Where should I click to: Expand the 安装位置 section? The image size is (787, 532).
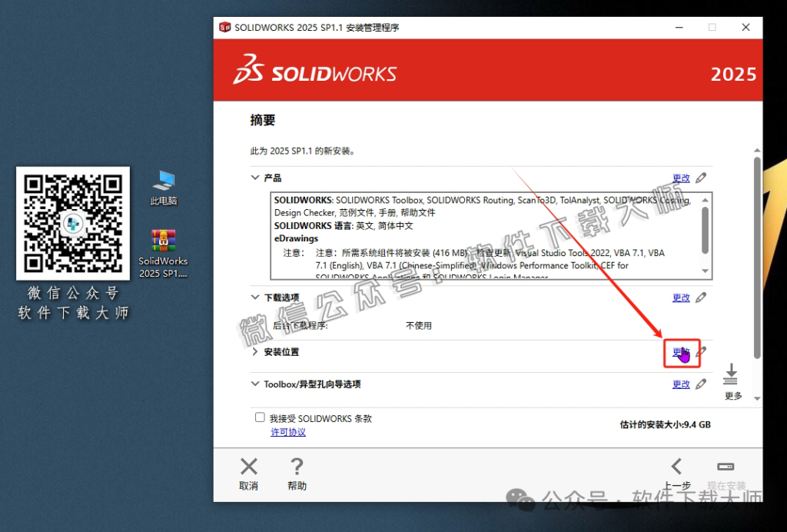(254, 352)
